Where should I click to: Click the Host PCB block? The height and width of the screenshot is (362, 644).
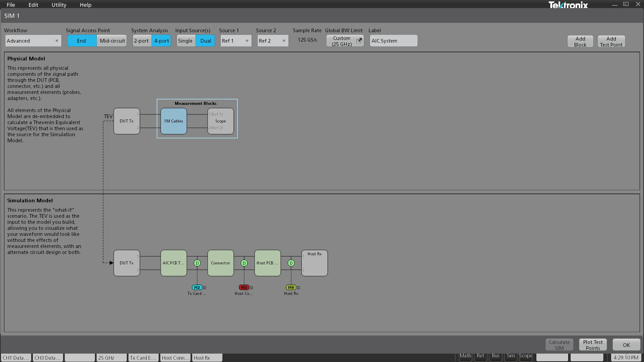point(267,263)
